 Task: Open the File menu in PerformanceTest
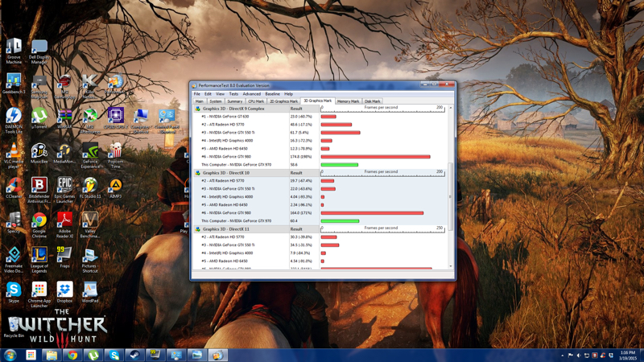[x=197, y=94]
